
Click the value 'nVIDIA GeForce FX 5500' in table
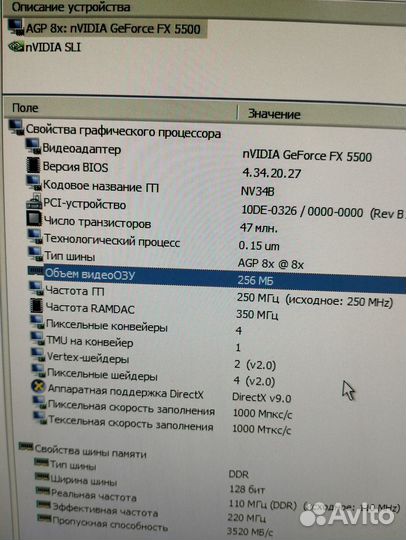click(307, 156)
